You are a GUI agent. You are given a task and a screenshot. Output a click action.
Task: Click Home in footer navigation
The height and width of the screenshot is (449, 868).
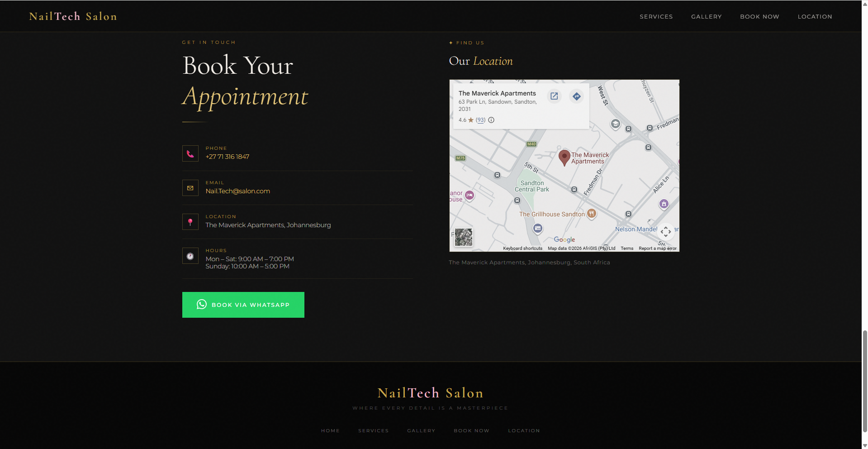[x=331, y=430]
